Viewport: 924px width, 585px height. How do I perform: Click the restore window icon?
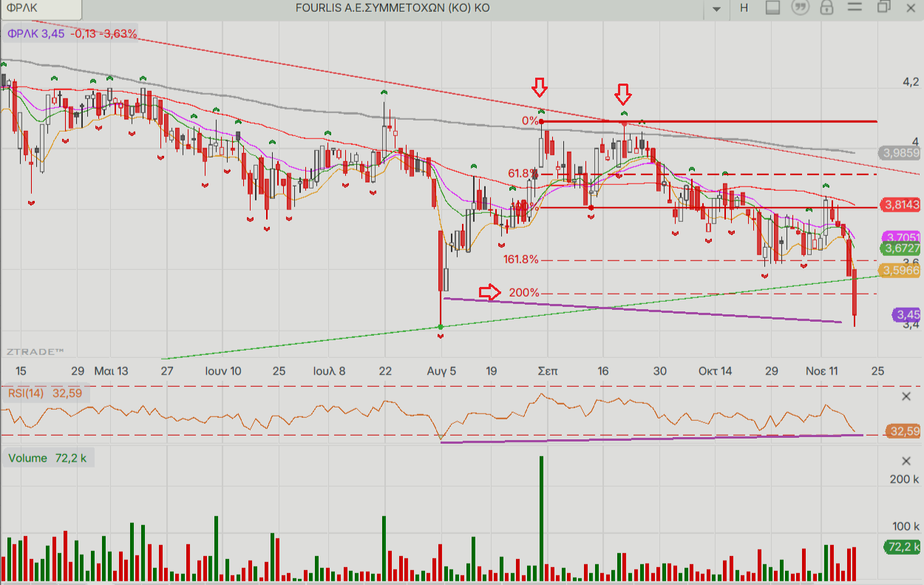883,7
